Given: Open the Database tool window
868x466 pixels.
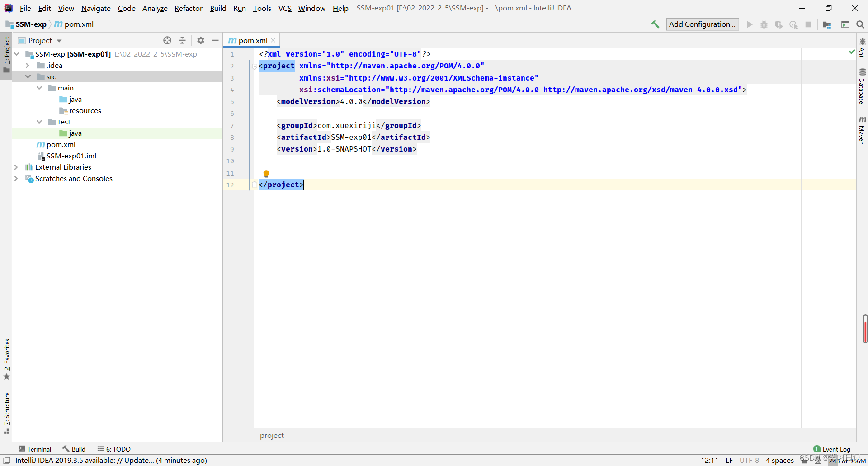Looking at the screenshot, I should point(862,86).
